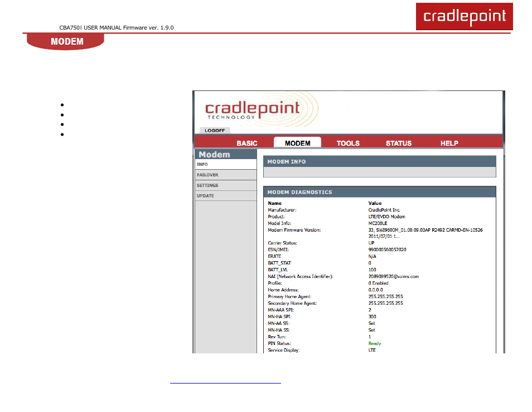This screenshot has height=412, width=532.
Task: Click the ERATE value N/A
Action: click(x=372, y=256)
